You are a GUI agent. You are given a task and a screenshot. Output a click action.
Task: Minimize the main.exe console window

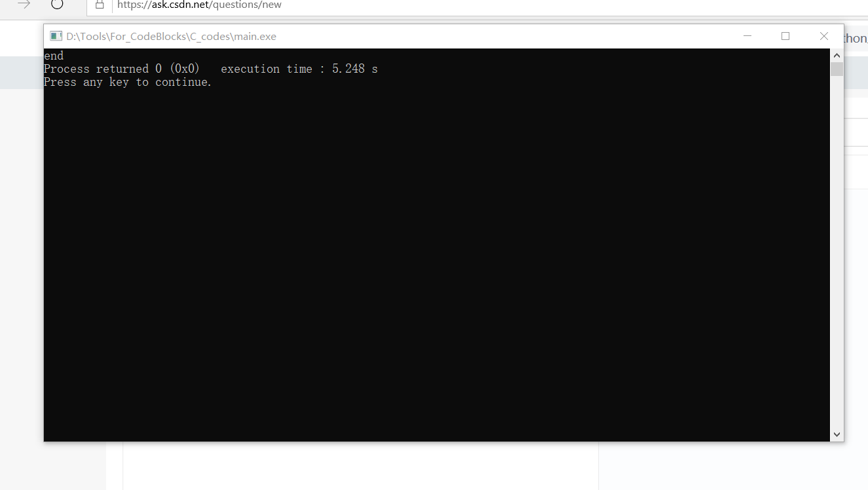[747, 36]
